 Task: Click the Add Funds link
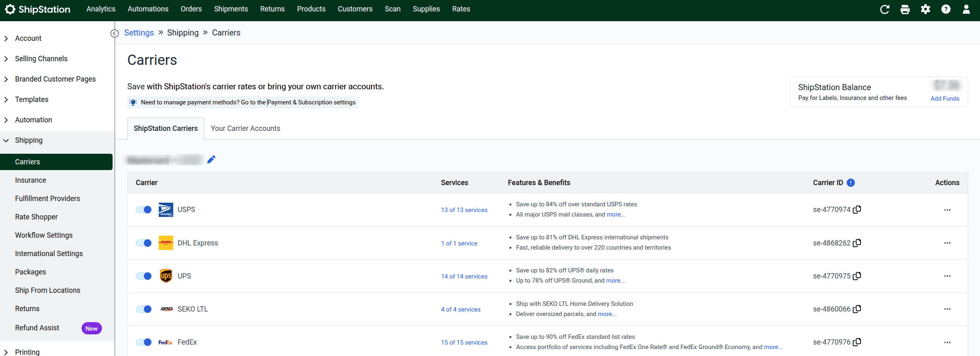point(945,99)
